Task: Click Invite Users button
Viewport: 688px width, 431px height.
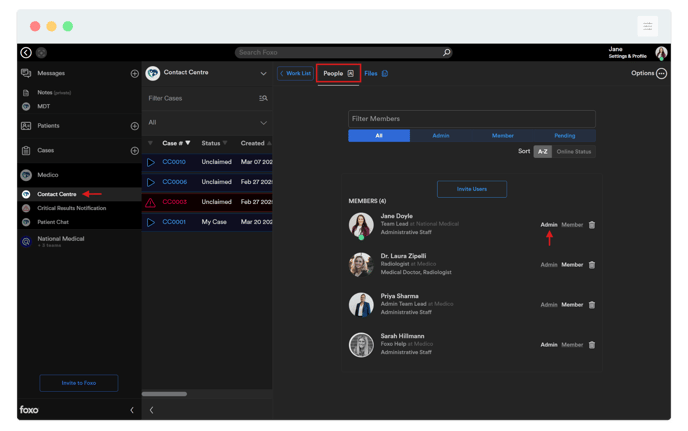Action: pyautogui.click(x=472, y=189)
